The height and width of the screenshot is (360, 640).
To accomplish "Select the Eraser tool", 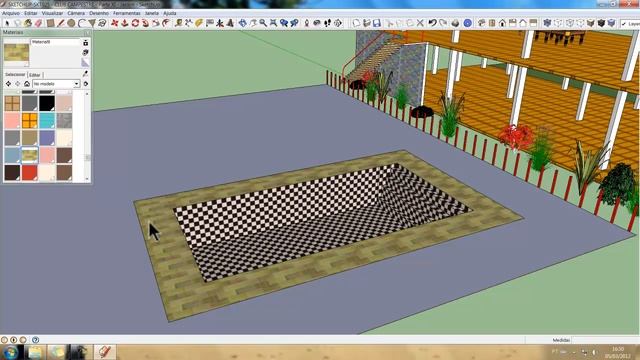I will 38,23.
